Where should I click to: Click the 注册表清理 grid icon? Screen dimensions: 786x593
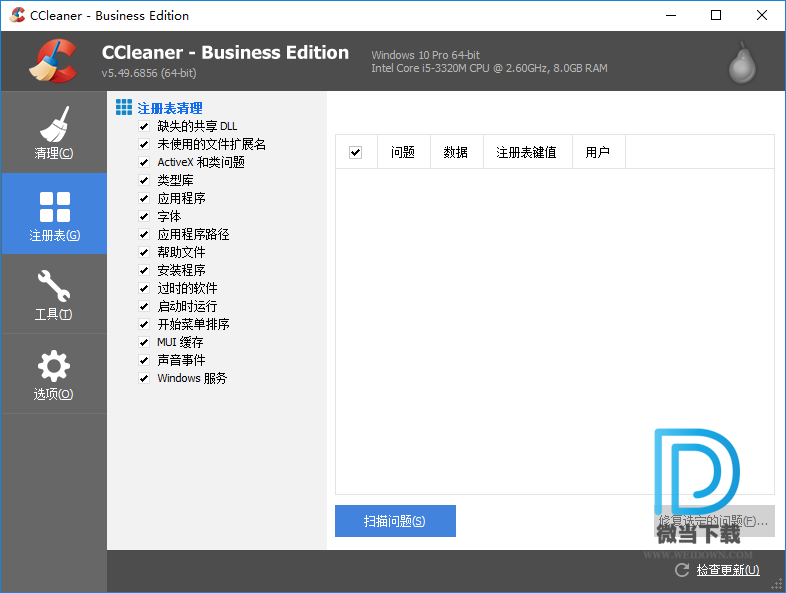[124, 107]
